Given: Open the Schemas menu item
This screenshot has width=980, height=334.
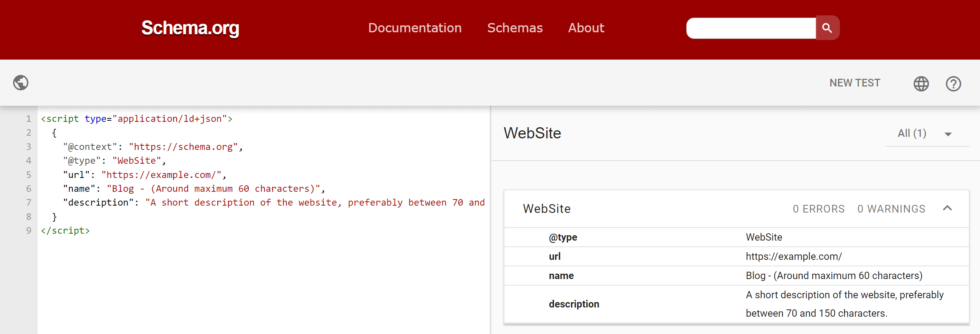Looking at the screenshot, I should pyautogui.click(x=515, y=28).
